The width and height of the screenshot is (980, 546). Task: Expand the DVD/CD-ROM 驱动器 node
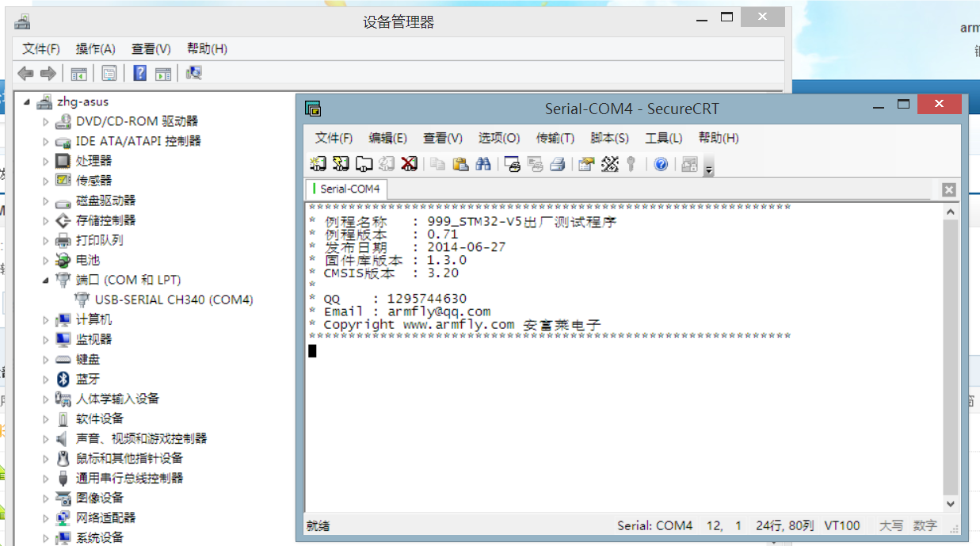click(x=45, y=121)
